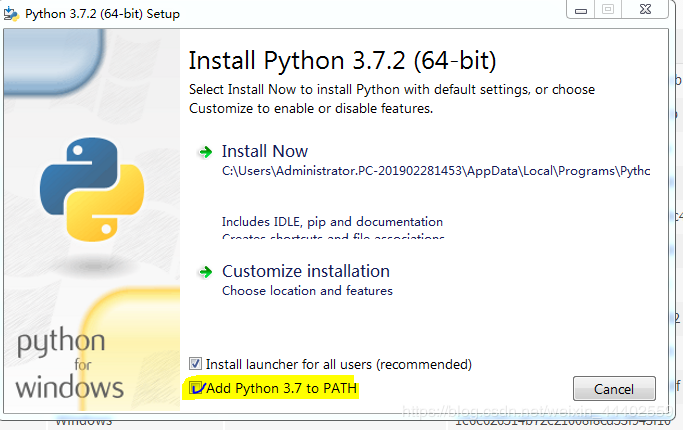Click the green arrow beside Customize installation

click(205, 272)
